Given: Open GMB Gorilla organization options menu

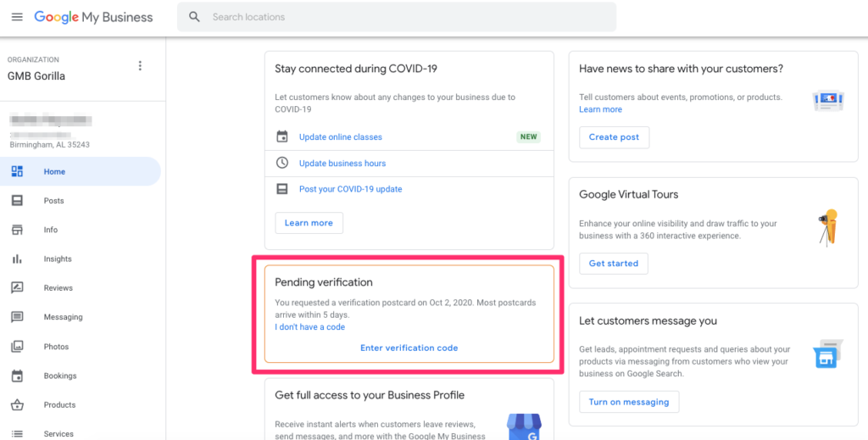Looking at the screenshot, I should [140, 66].
